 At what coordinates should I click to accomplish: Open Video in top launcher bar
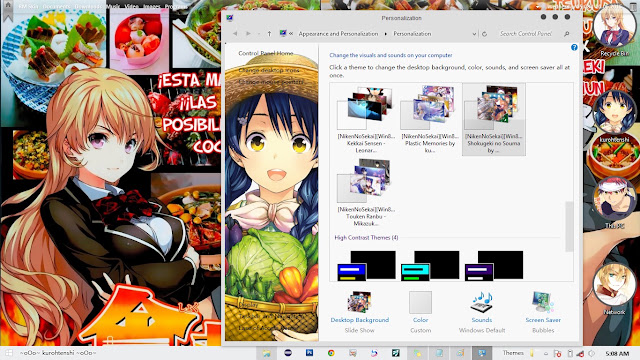[x=131, y=7]
